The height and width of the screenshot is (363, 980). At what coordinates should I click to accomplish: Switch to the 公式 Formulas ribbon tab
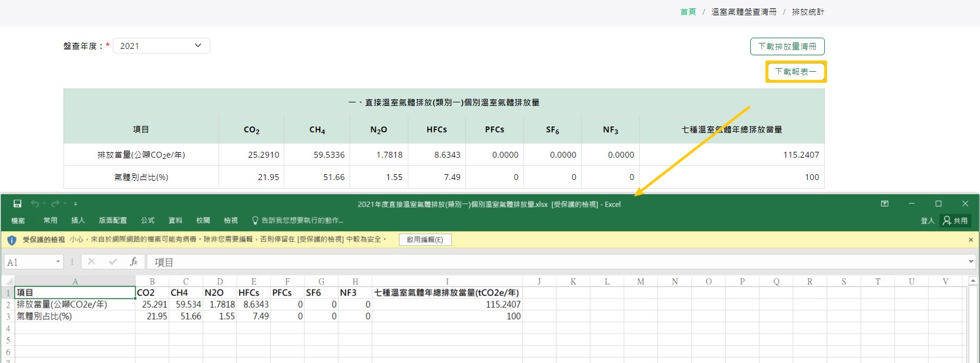tap(147, 221)
